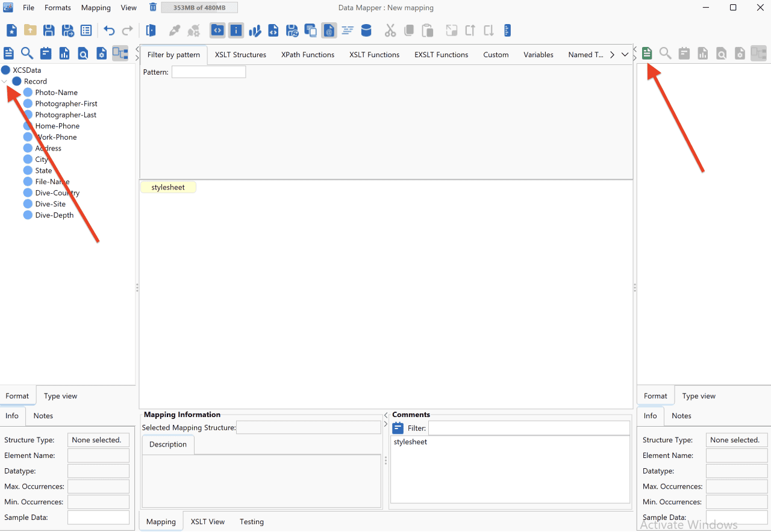Click the grayed move-up arrow icon
Image resolution: width=771 pixels, height=532 pixels.
click(470, 30)
